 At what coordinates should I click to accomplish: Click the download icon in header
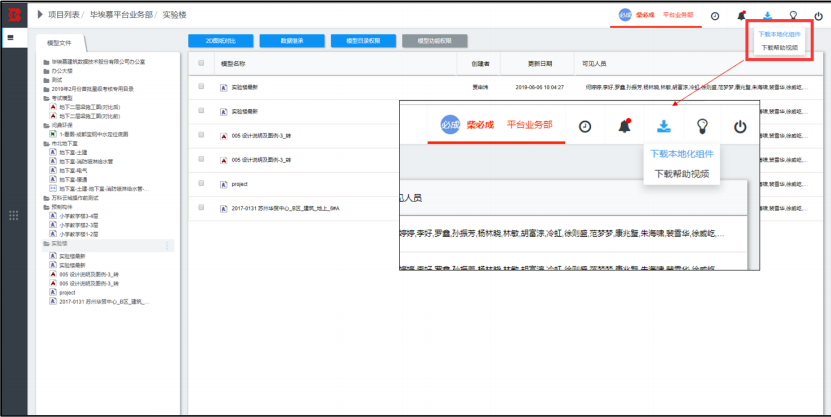click(x=767, y=15)
